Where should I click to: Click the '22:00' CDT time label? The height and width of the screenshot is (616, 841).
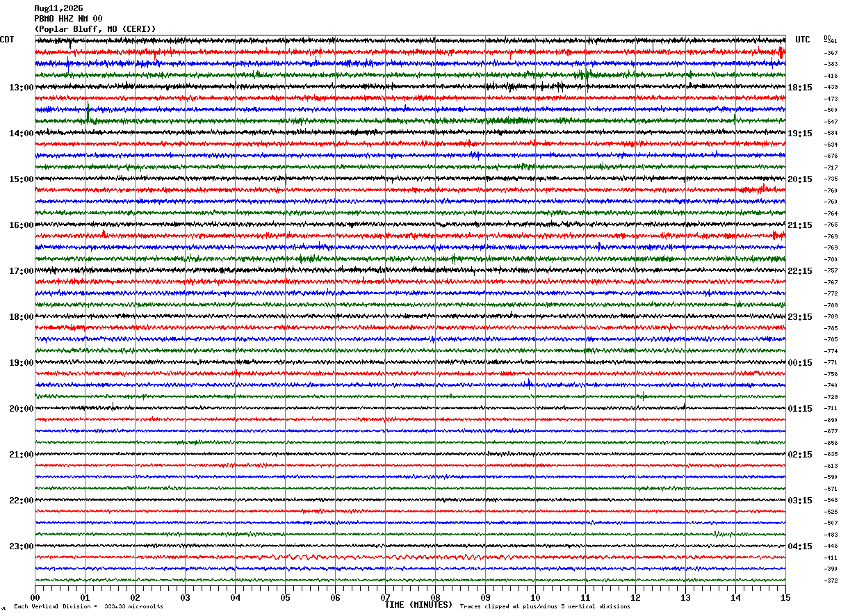click(22, 501)
